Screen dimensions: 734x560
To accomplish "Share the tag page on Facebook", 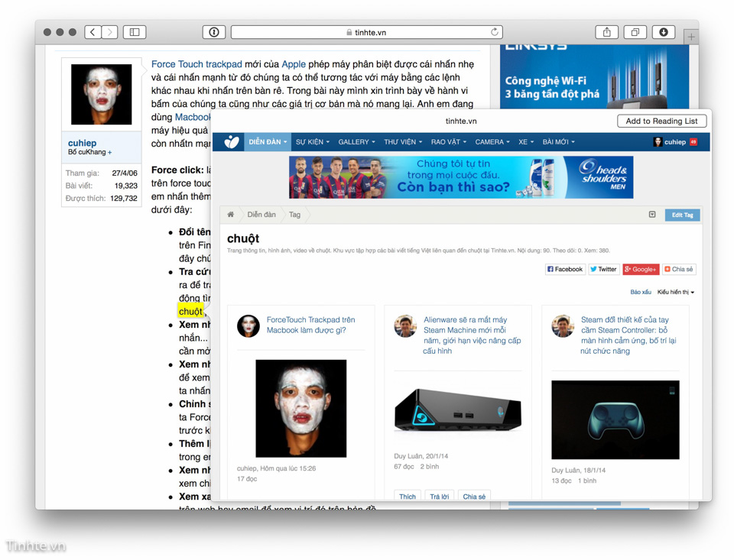I will coord(565,269).
